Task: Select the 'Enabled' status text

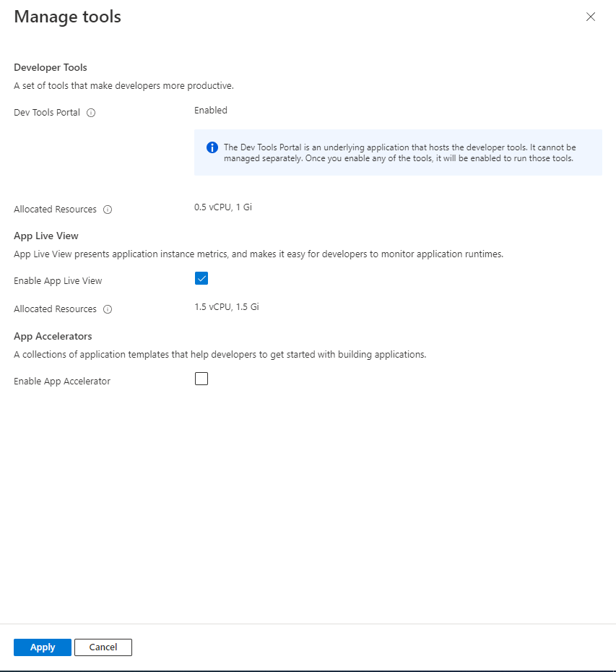Action: point(211,110)
